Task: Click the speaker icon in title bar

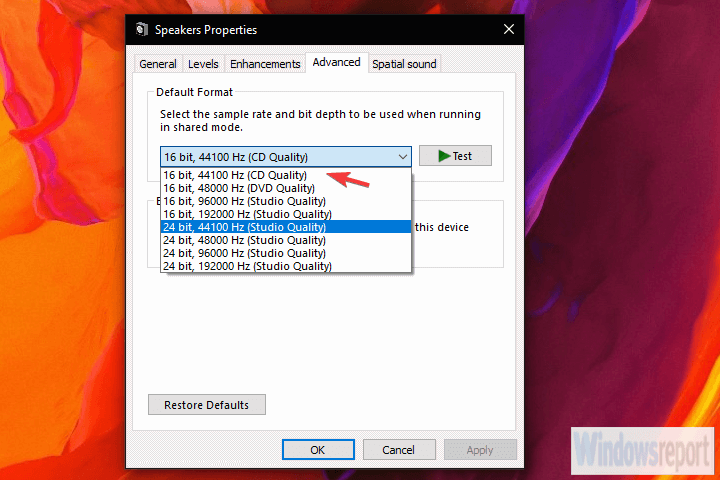Action: pos(142,29)
